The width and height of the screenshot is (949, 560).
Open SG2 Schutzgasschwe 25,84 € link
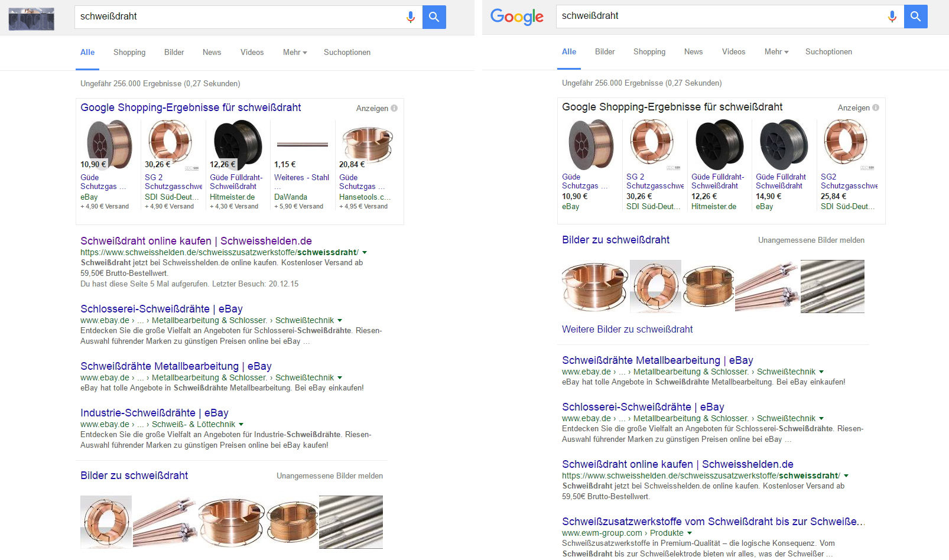pyautogui.click(x=849, y=181)
